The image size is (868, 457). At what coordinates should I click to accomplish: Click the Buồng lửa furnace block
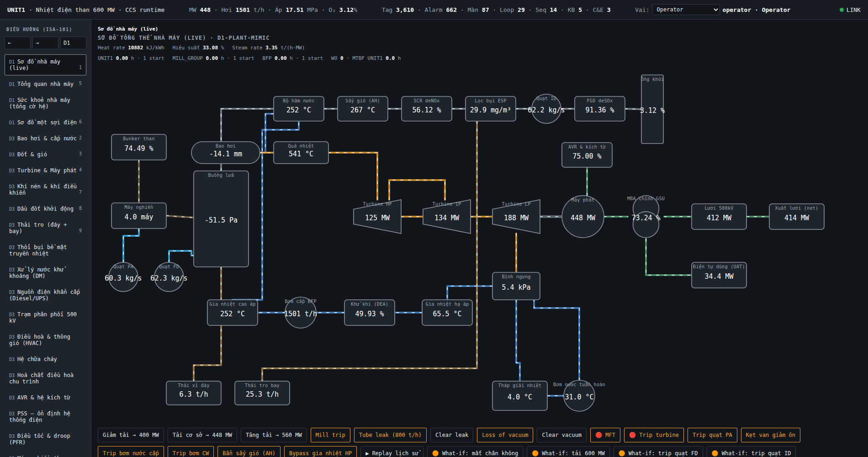point(221,219)
